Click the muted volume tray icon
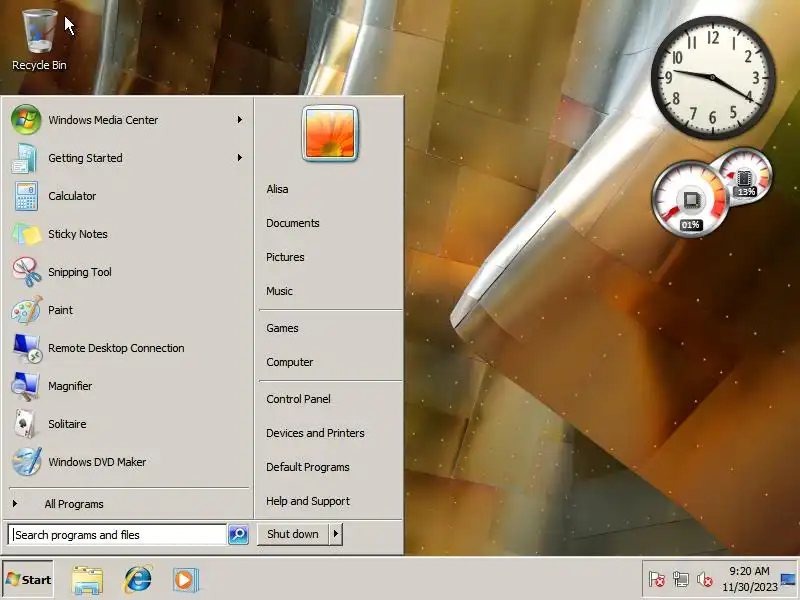This screenshot has width=800, height=600. [x=705, y=580]
